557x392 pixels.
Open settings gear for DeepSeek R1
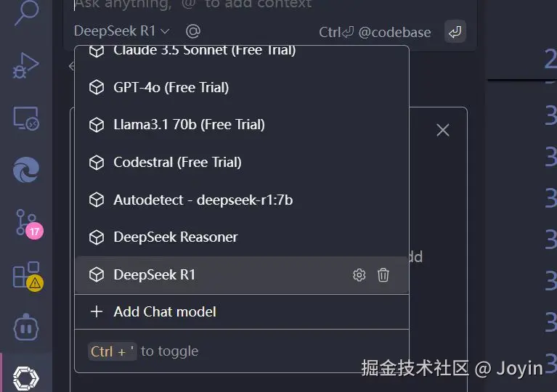359,275
